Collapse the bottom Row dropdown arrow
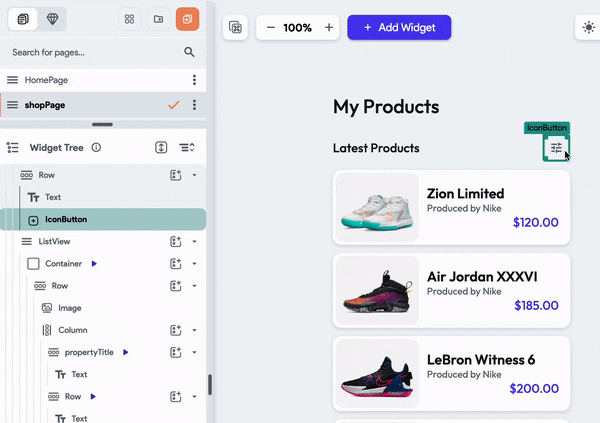The width and height of the screenshot is (600, 423). (x=194, y=397)
